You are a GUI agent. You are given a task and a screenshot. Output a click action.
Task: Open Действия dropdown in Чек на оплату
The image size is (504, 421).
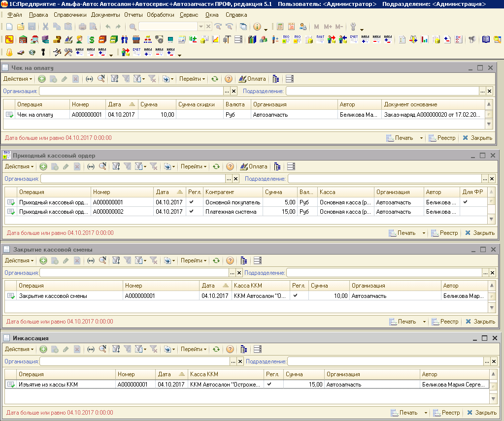(x=18, y=79)
